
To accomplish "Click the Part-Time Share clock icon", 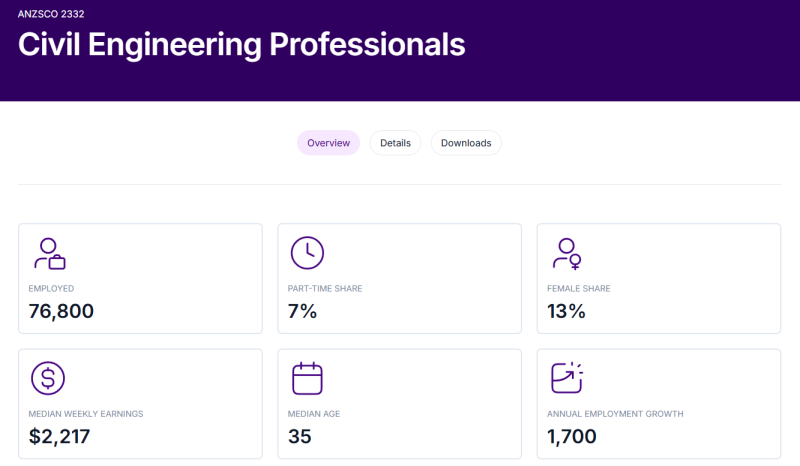I will [307, 253].
